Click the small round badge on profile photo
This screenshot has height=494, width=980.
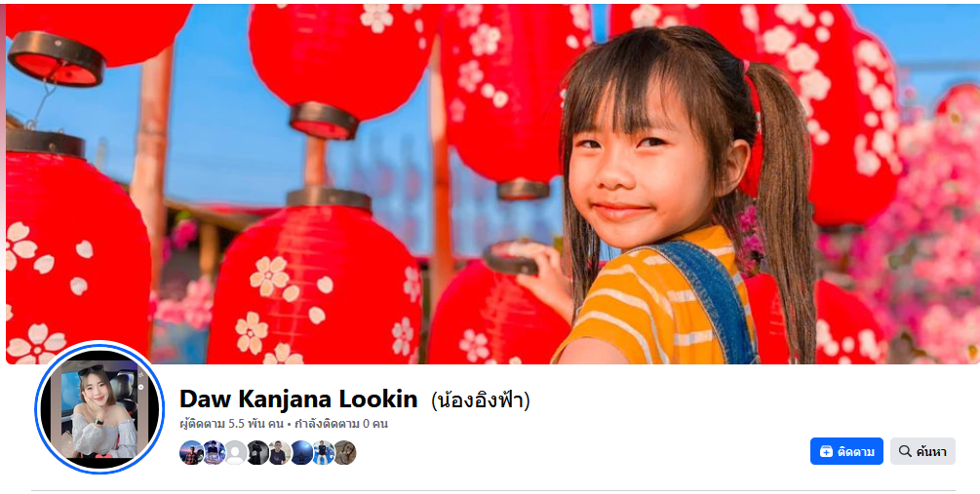(x=141, y=387)
